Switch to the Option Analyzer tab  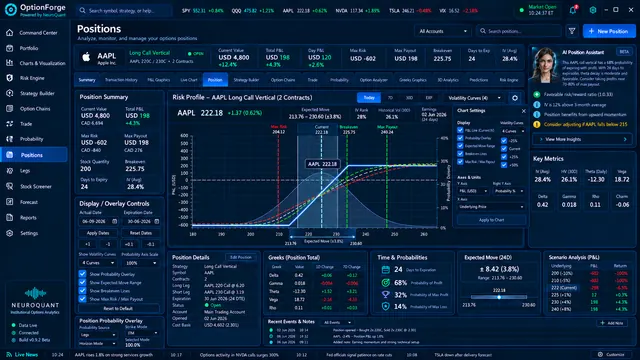click(373, 80)
